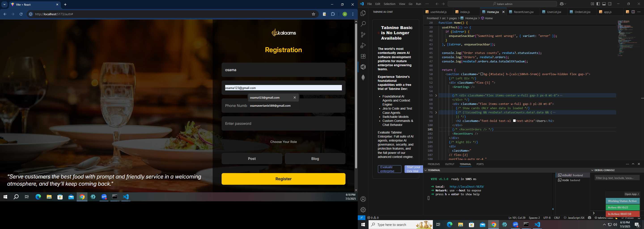Open errors and warnings count in status bar

(373, 218)
